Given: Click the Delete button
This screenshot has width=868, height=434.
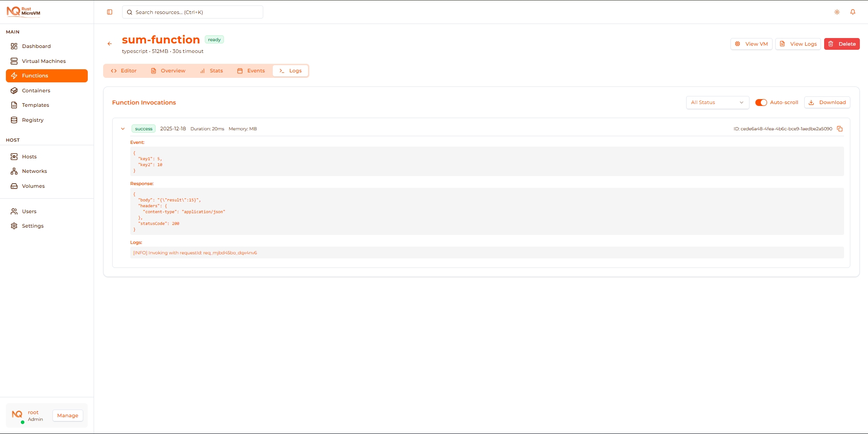Looking at the screenshot, I should tap(842, 43).
